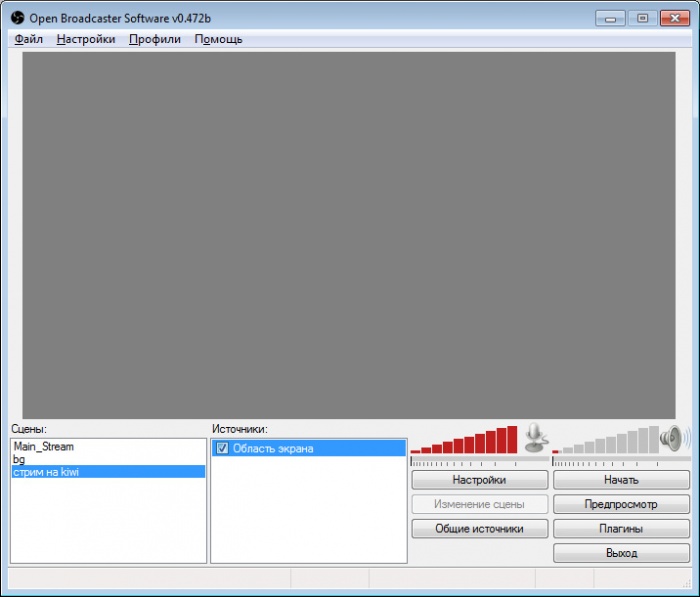This screenshot has height=597, width=700.
Task: Uncheck the Область экрана source checkbox
Action: 222,448
